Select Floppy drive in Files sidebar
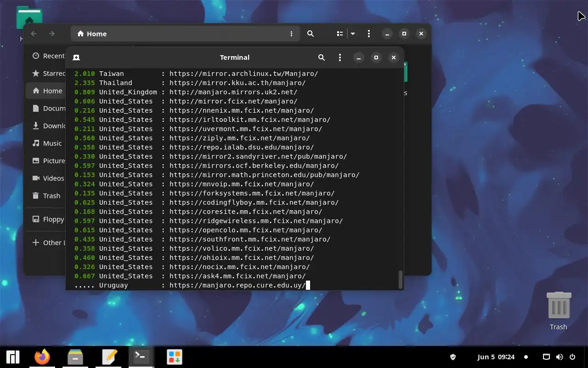This screenshot has height=368, width=588. pyautogui.click(x=46, y=219)
